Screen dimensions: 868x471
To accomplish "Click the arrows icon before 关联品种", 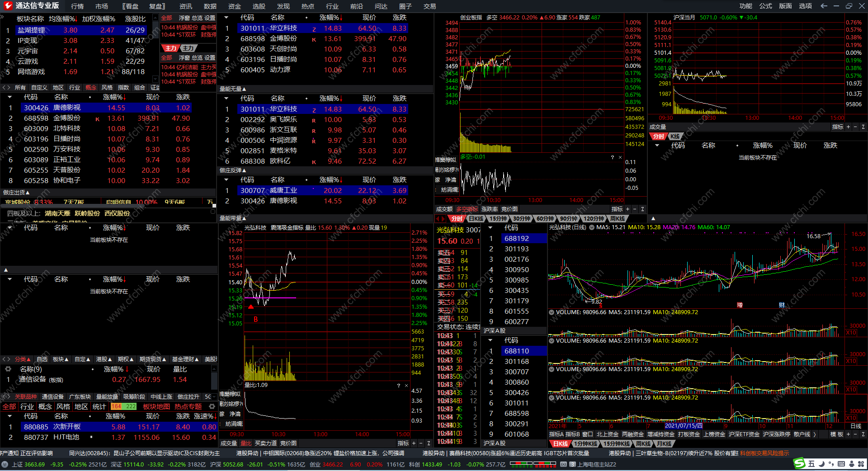I will tap(6, 397).
